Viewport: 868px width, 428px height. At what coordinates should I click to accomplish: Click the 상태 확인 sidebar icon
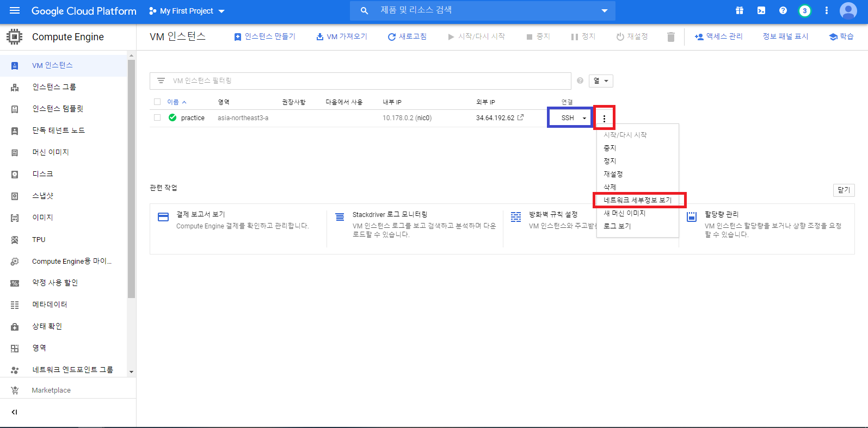click(x=15, y=327)
